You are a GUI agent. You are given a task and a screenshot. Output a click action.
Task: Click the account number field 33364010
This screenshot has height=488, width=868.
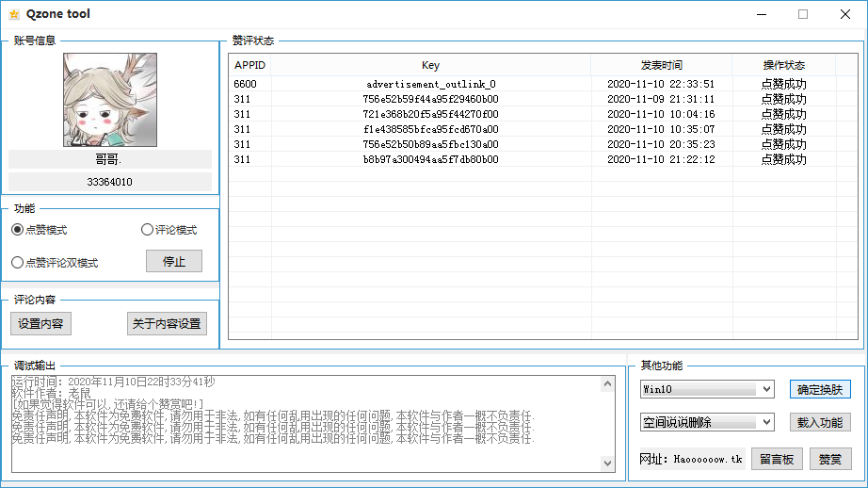click(x=110, y=182)
